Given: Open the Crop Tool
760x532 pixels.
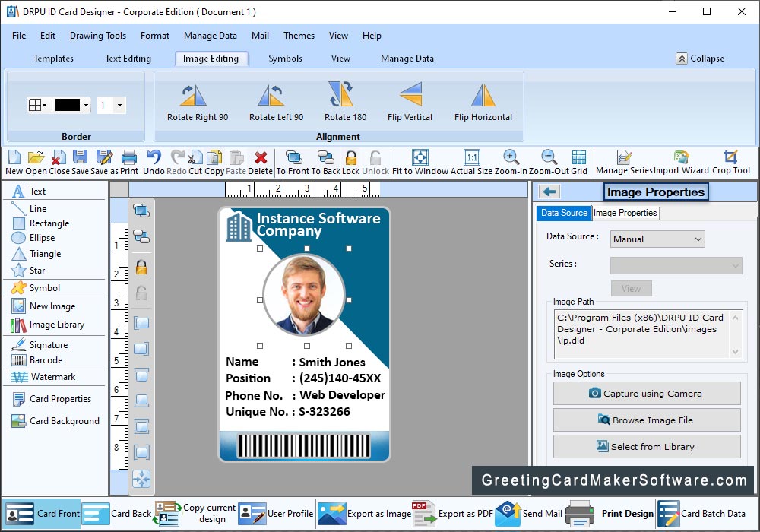Looking at the screenshot, I should click(x=731, y=158).
